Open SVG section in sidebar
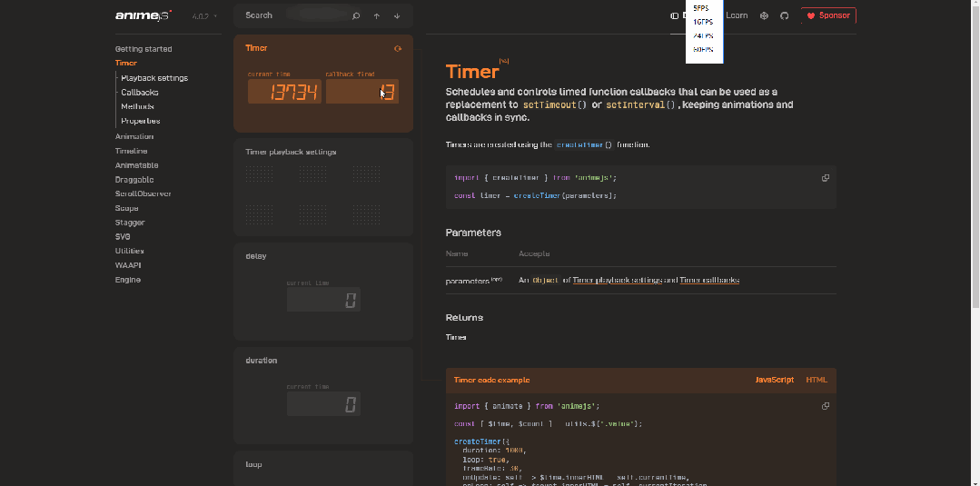Screen dimensions: 980x486 coord(123,237)
